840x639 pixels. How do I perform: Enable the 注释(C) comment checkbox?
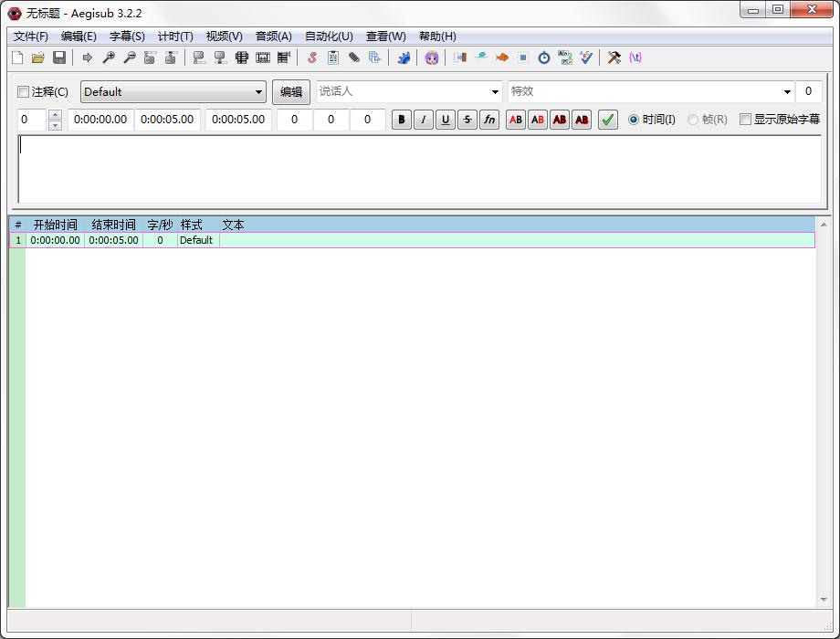tap(24, 92)
